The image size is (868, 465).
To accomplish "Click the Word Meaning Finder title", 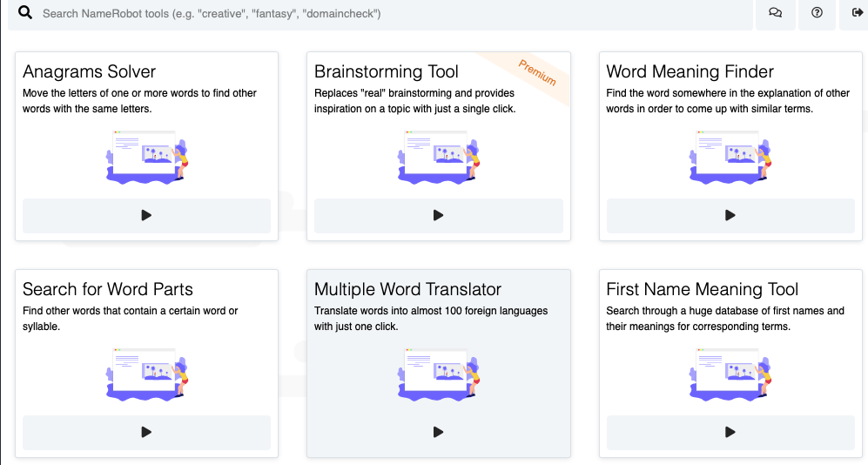I will [x=690, y=71].
